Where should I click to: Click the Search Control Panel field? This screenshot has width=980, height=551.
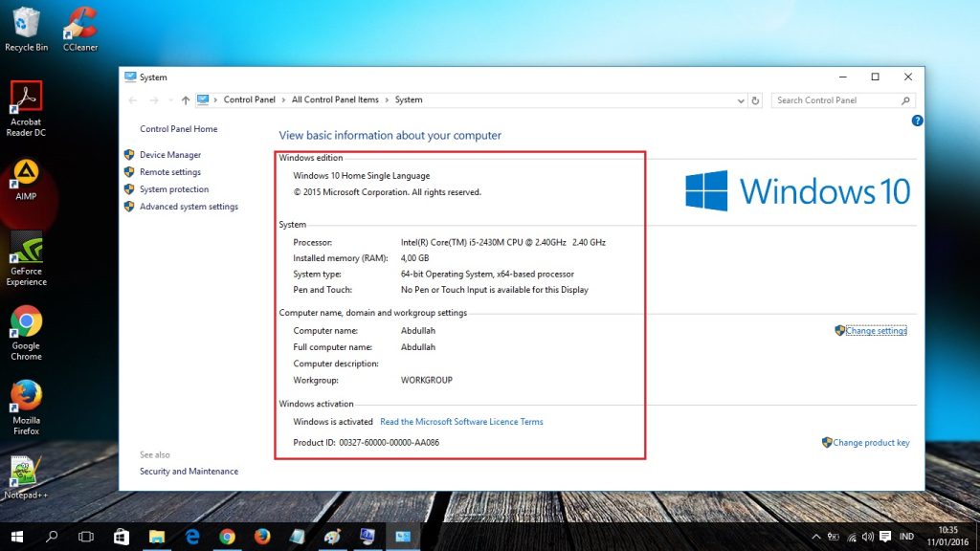[x=836, y=100]
